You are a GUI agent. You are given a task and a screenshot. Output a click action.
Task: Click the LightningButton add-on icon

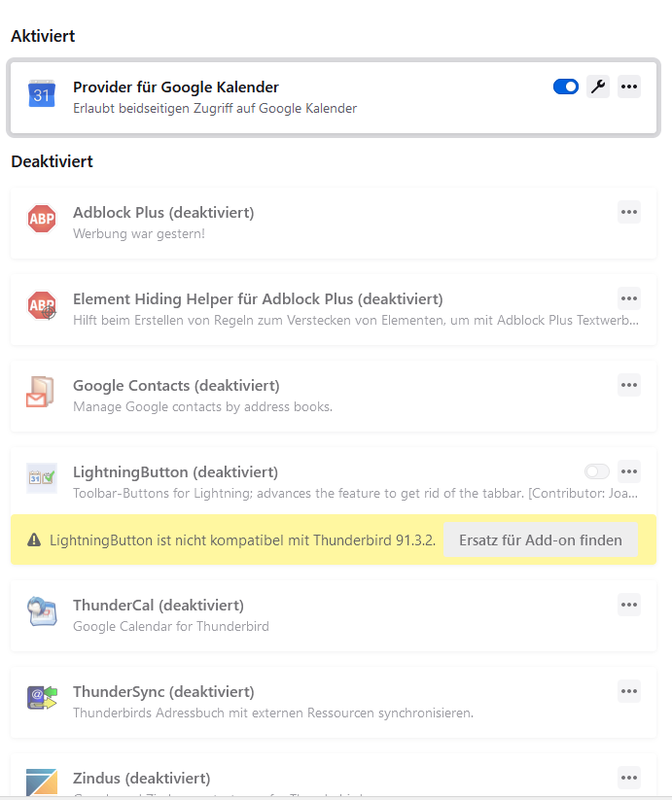tap(42, 478)
